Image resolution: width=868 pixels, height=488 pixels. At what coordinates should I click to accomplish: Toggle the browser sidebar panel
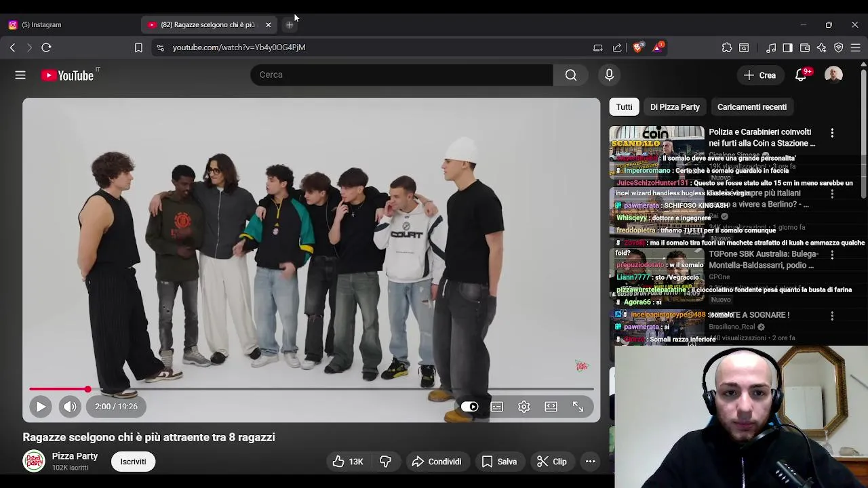click(x=787, y=47)
